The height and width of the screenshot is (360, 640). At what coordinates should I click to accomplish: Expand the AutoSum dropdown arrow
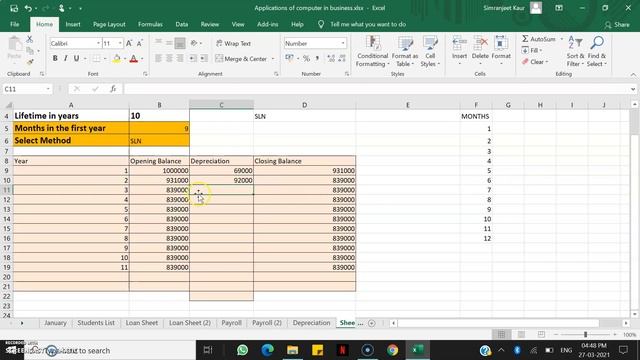[x=562, y=39]
